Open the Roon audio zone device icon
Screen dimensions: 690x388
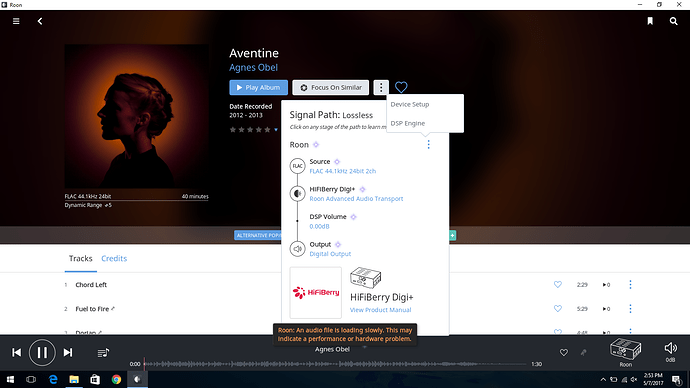click(x=625, y=350)
